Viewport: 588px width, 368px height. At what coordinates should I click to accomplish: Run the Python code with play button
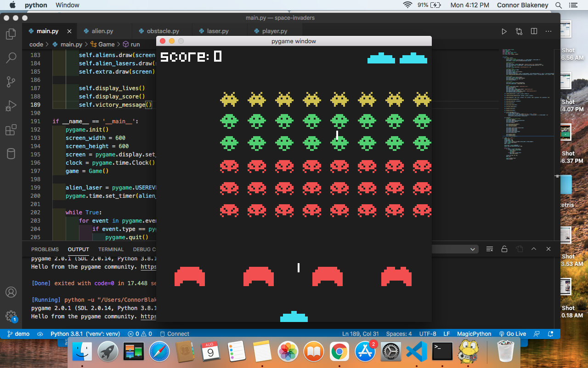pyautogui.click(x=504, y=31)
